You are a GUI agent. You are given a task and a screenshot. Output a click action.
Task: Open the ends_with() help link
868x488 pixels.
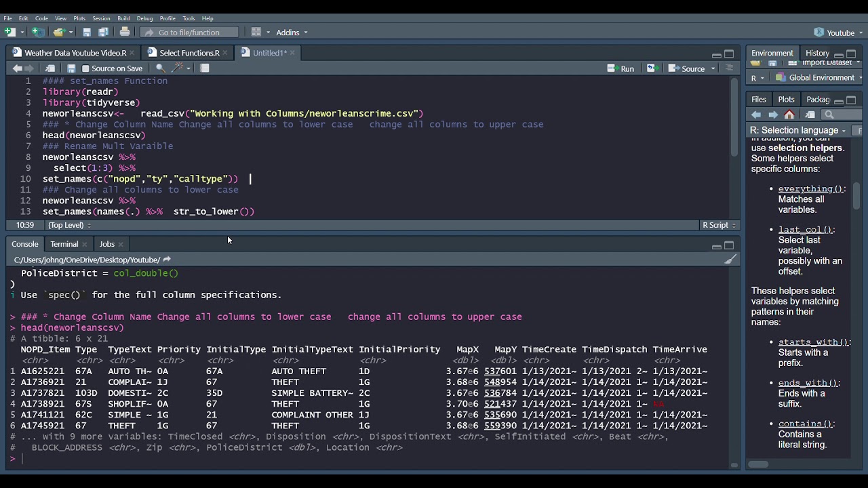[808, 383]
